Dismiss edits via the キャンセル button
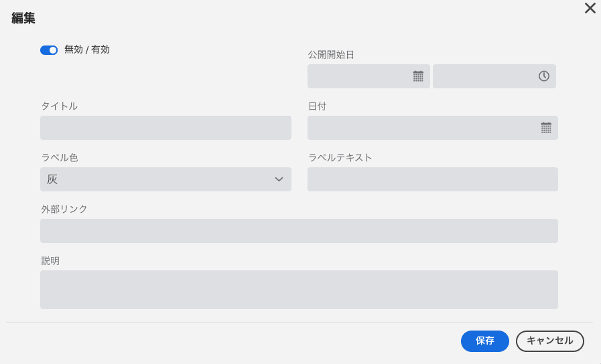 tap(549, 341)
